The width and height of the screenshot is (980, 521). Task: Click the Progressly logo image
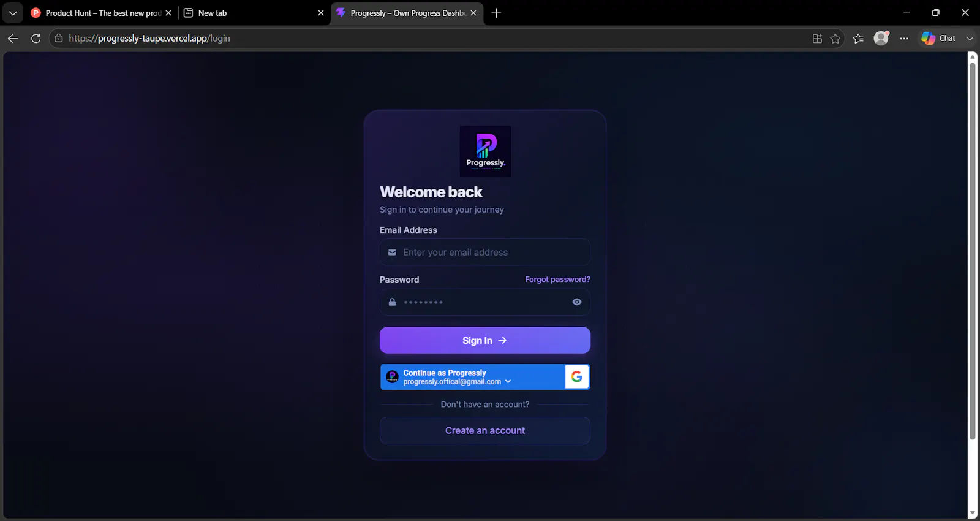pyautogui.click(x=485, y=151)
